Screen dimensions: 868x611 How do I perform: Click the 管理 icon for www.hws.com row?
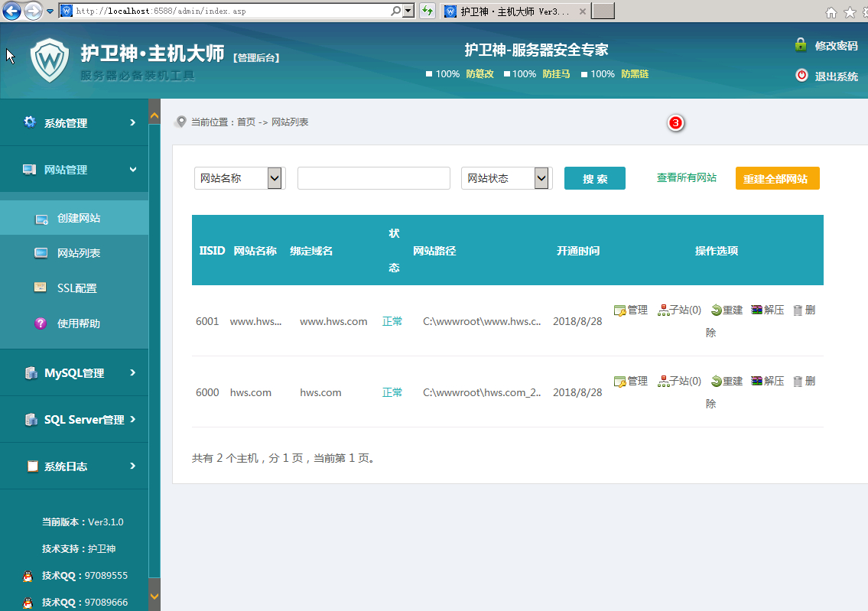pos(620,310)
